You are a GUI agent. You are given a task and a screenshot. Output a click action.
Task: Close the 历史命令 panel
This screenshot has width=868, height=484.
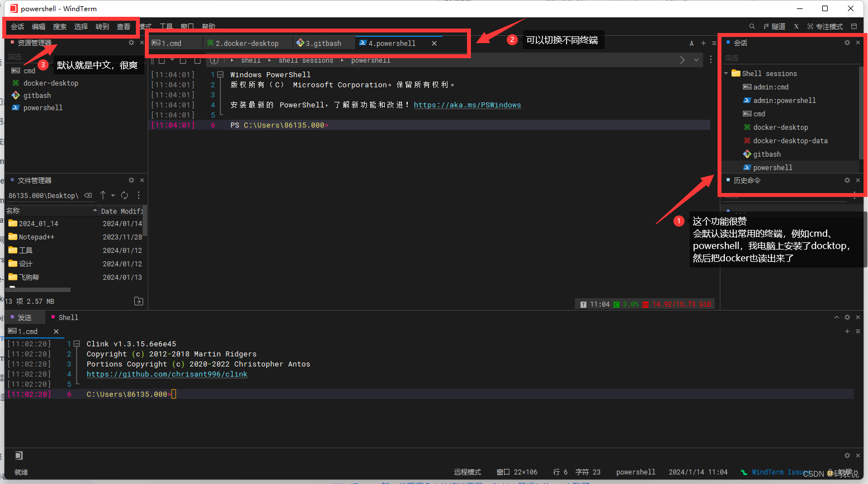click(x=858, y=180)
